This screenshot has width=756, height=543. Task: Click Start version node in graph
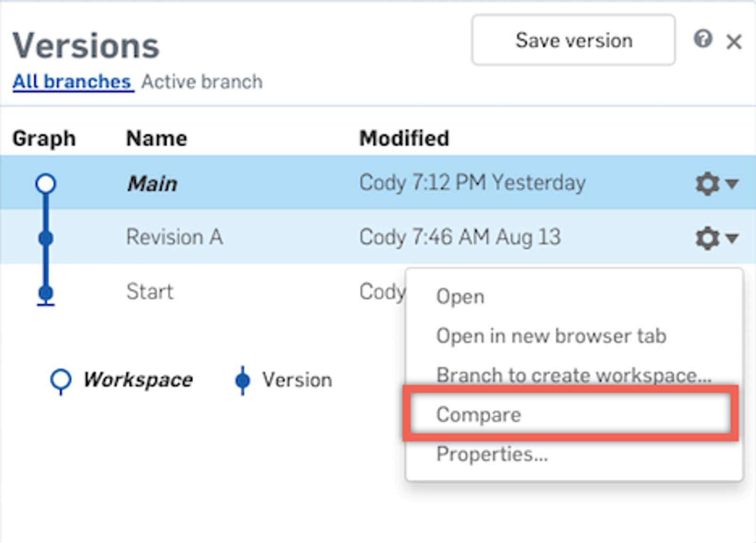point(46,293)
